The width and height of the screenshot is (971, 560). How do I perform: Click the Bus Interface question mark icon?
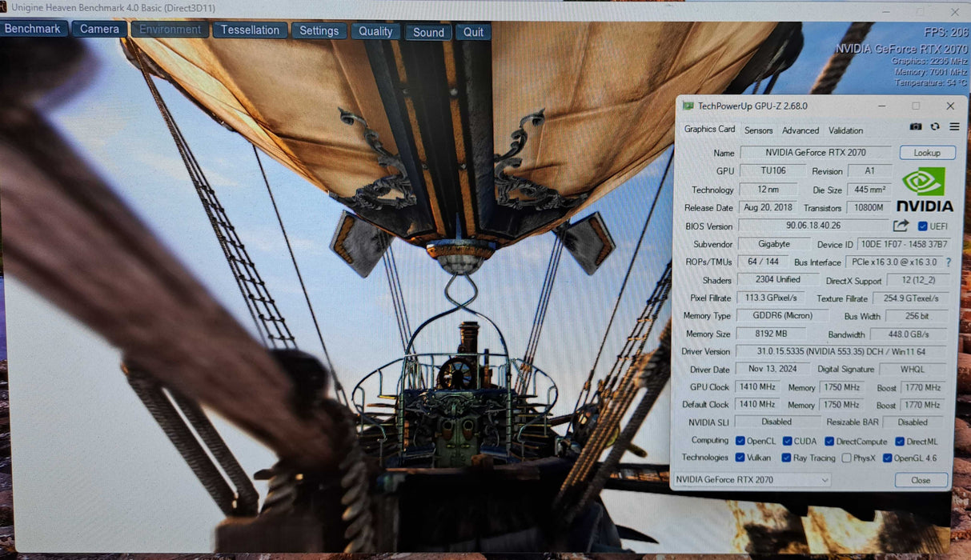coord(949,262)
